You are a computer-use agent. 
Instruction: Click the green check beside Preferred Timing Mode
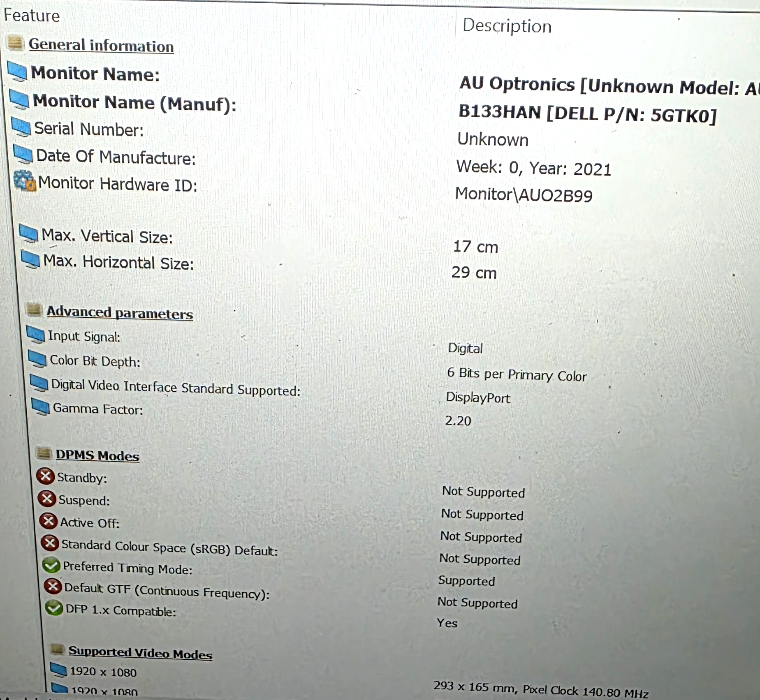[x=52, y=565]
